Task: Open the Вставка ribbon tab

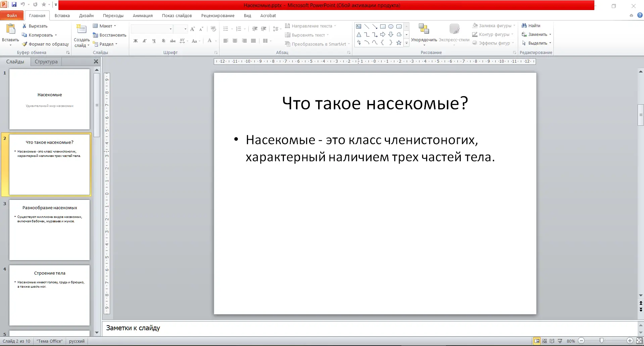Action: coord(62,15)
